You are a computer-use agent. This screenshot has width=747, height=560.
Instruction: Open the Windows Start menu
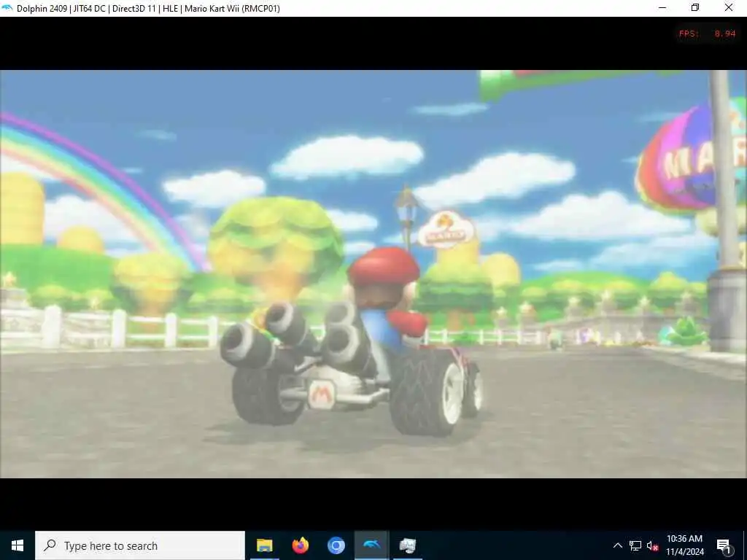[18, 545]
